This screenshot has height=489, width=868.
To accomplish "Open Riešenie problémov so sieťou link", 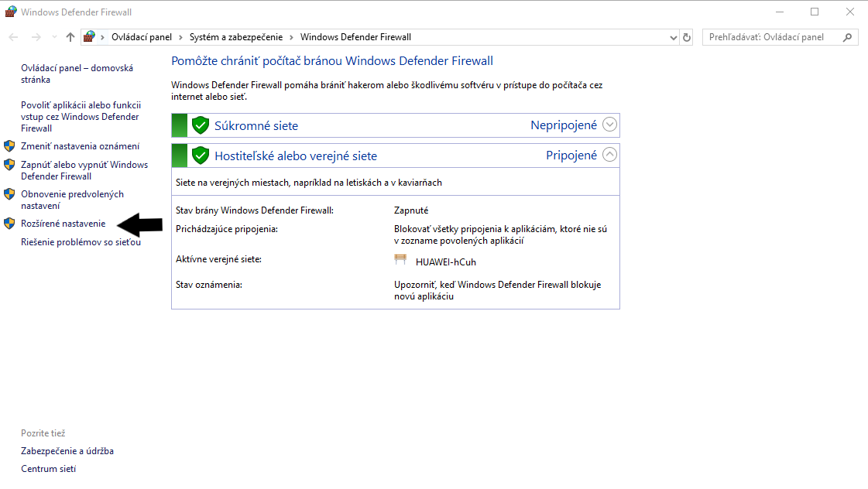I will pyautogui.click(x=81, y=242).
